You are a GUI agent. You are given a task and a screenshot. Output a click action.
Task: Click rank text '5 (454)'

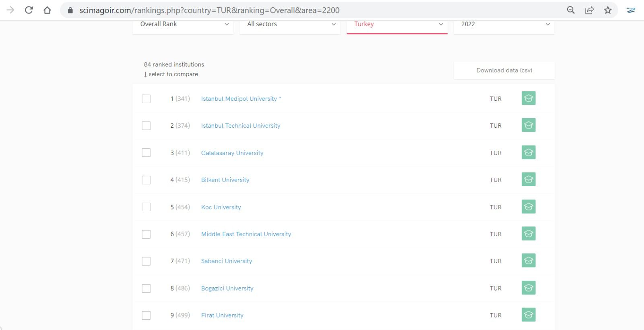180,207
